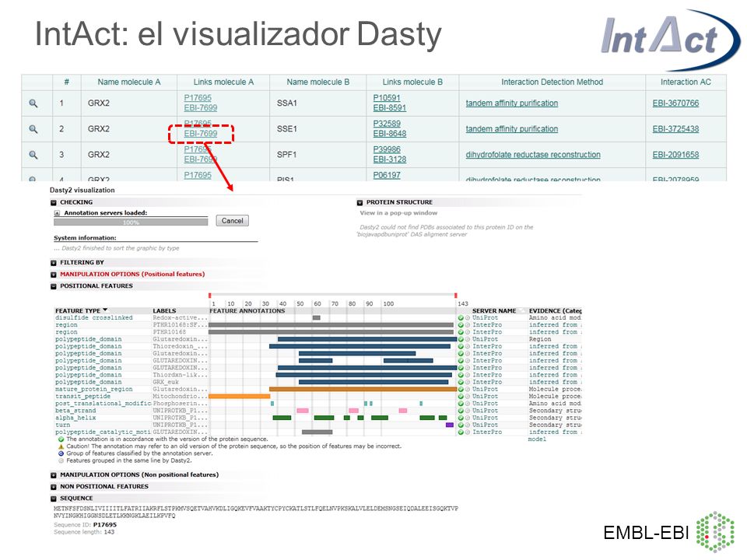Click blue group-of-features legend icon
Screen dimensions: 747x560
[x=61, y=453]
